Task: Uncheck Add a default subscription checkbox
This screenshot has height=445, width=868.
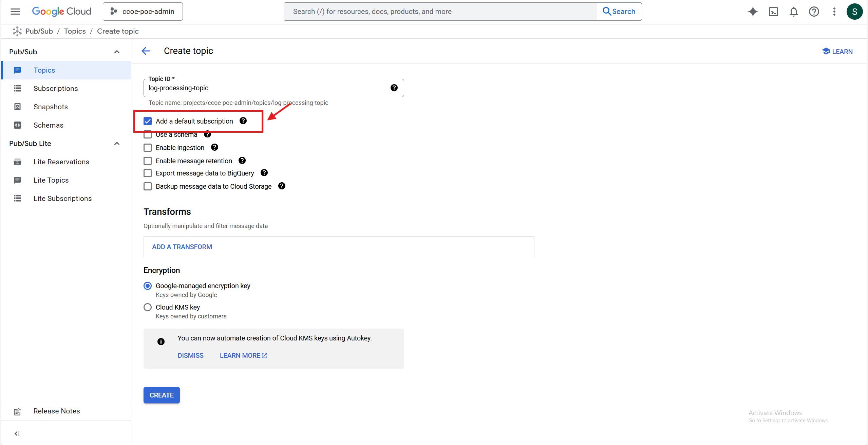Action: coord(148,121)
